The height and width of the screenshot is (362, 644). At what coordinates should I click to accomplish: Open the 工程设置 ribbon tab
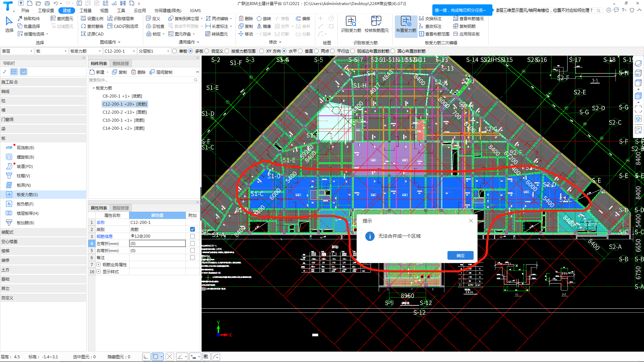point(46,10)
